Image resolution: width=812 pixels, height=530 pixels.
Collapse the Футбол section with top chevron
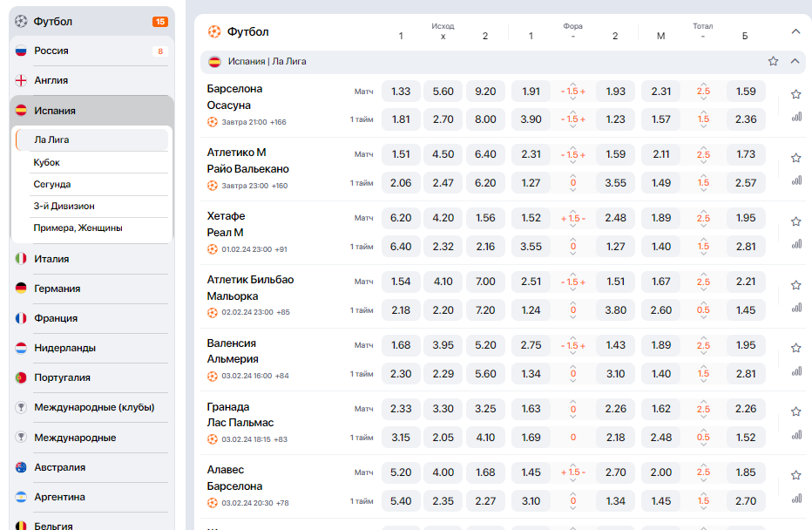(x=796, y=31)
